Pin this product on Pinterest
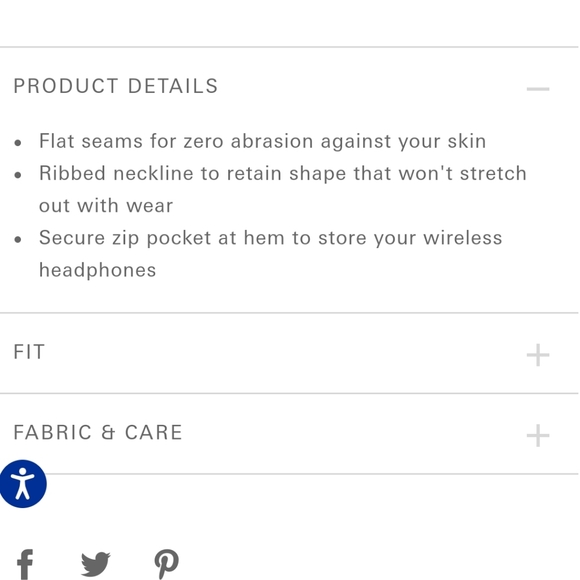Screen dimensions: 580x580 coord(166,564)
